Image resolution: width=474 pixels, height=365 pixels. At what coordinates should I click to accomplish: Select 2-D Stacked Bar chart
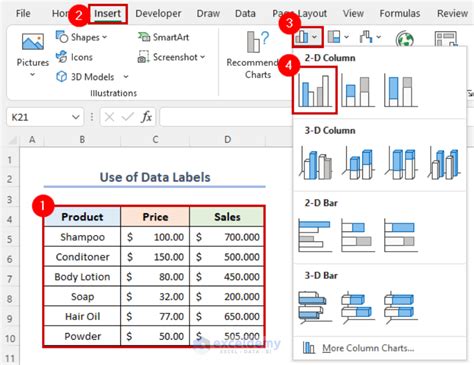[358, 235]
